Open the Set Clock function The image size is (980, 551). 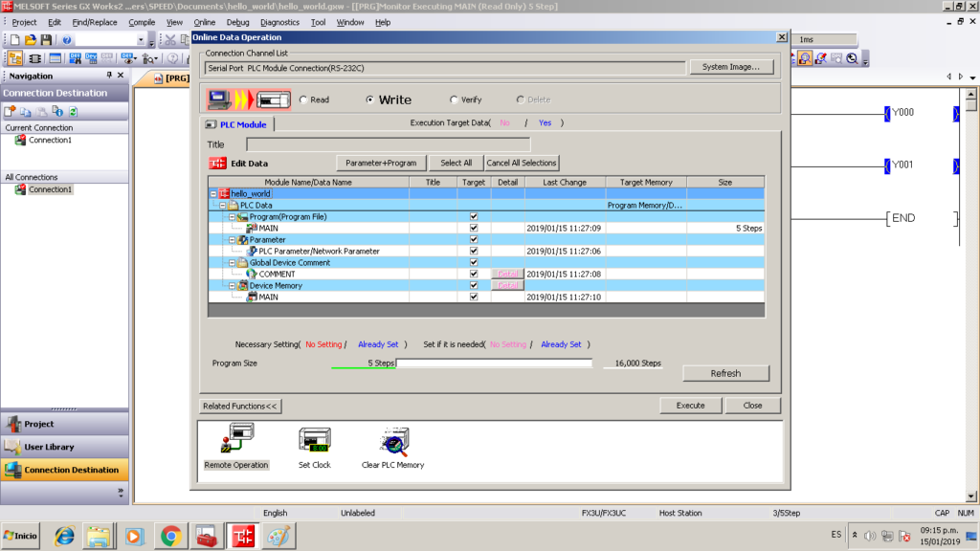click(x=314, y=446)
